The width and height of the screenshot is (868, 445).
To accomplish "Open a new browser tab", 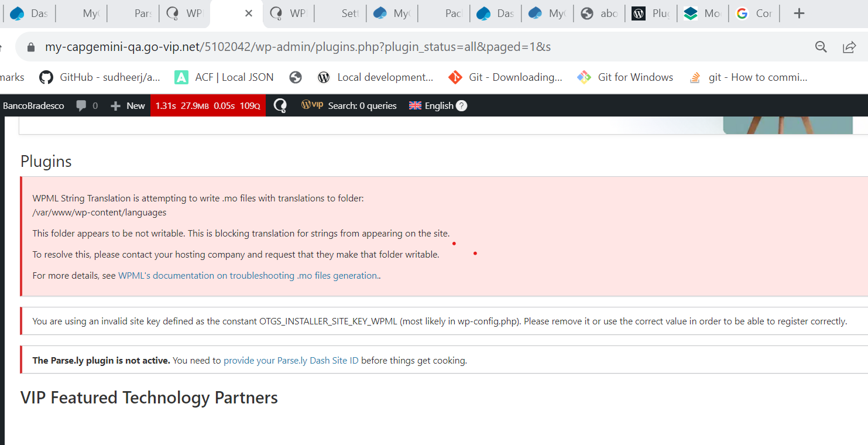I will [799, 13].
